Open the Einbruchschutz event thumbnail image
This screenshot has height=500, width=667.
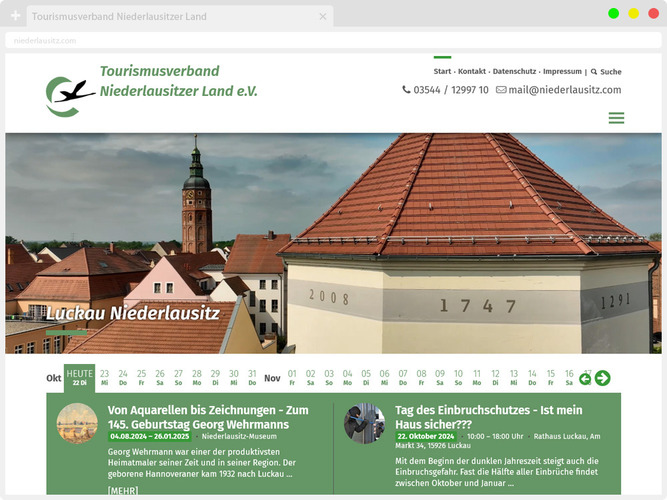[364, 423]
